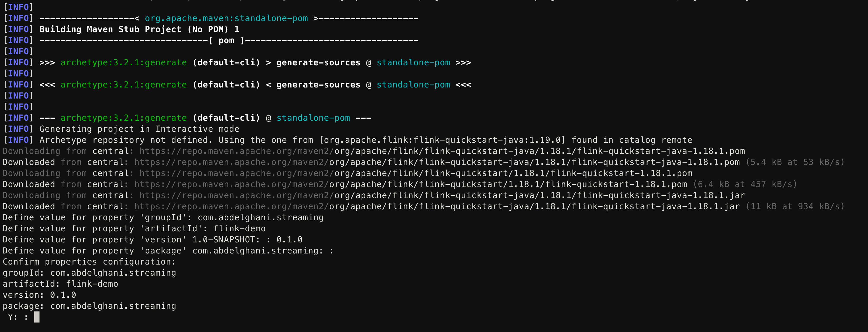Image resolution: width=868 pixels, height=332 pixels.
Task: Click the 'artifactId: flink-demo' confirmation line
Action: click(x=60, y=284)
